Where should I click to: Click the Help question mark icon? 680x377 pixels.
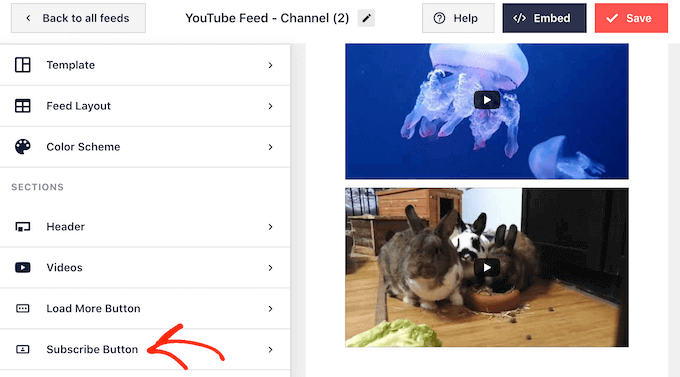[x=439, y=18]
